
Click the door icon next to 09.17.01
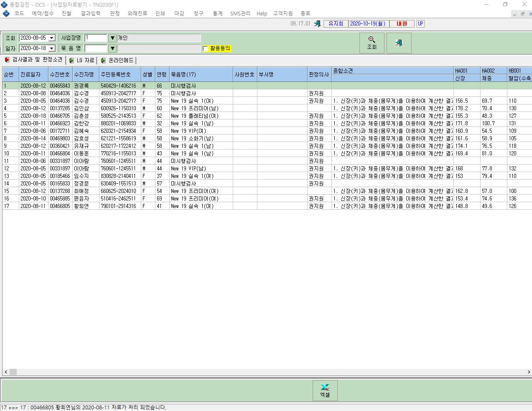[x=318, y=24]
